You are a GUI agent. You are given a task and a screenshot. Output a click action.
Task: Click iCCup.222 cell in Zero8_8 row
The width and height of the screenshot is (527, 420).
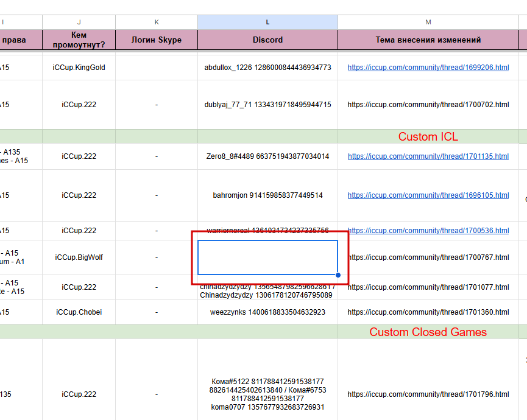(79, 156)
